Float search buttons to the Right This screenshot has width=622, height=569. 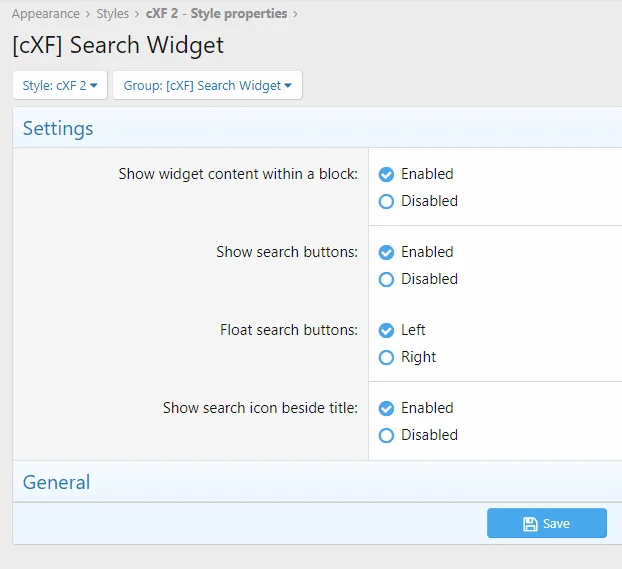click(x=386, y=357)
